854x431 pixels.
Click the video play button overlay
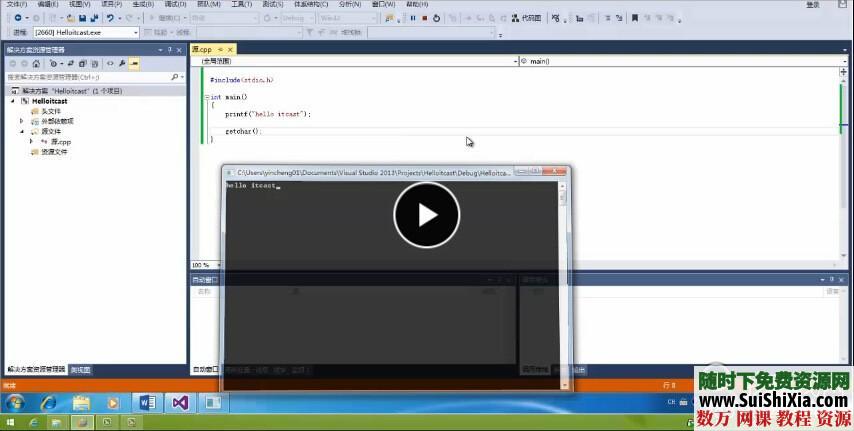pos(426,214)
